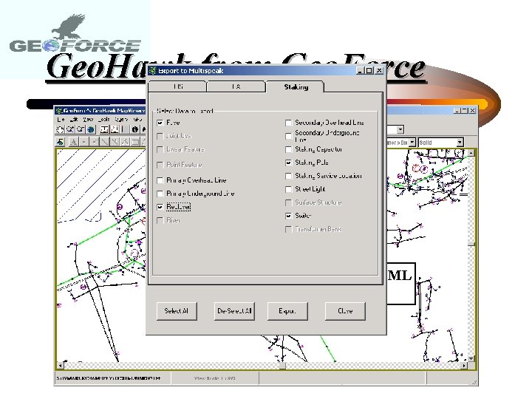Open the upper toolbar dropdown arrow in MapViewer
The image size is (532, 399).
[400, 129]
